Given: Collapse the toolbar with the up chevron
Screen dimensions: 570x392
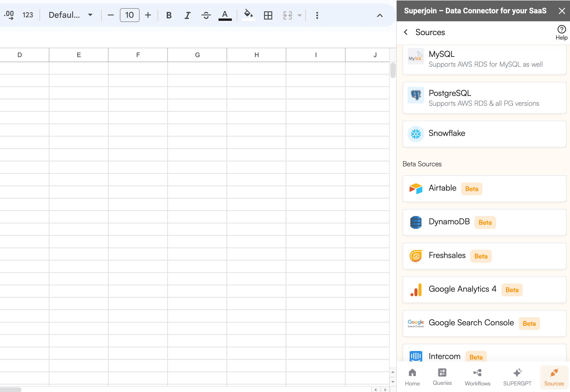Looking at the screenshot, I should (380, 15).
